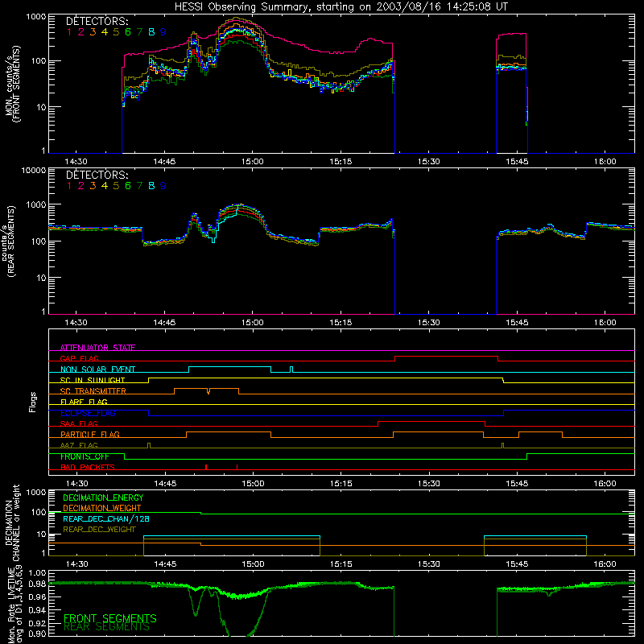Pick detector 3 in front segments legend
The height and width of the screenshot is (644, 644).
tap(93, 32)
